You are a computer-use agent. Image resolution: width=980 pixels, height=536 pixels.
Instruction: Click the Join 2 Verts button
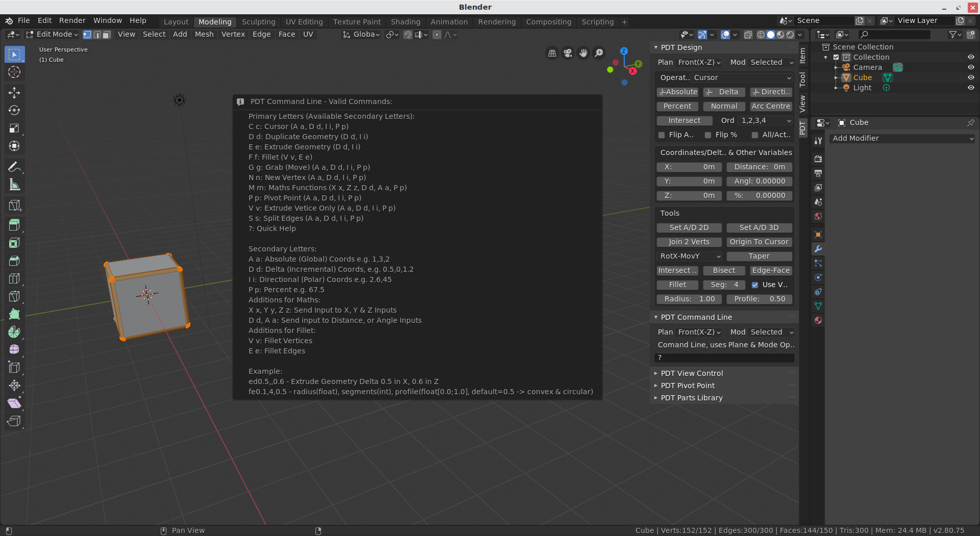tap(689, 242)
